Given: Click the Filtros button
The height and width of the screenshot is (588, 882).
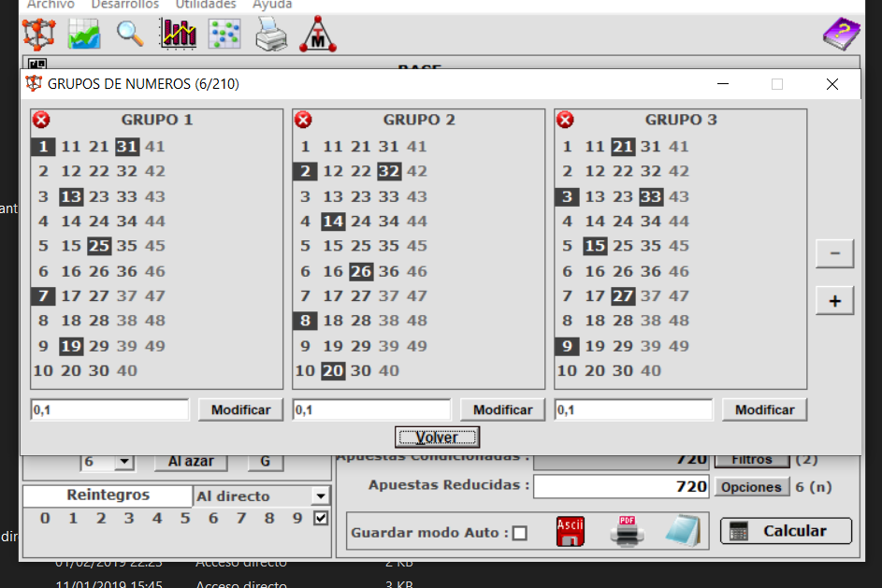Looking at the screenshot, I should pos(751,460).
